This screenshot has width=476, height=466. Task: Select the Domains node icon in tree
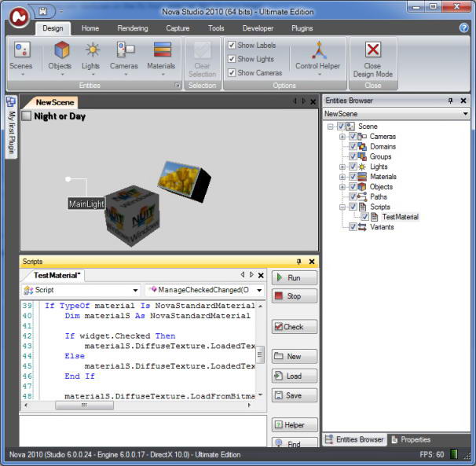(362, 146)
